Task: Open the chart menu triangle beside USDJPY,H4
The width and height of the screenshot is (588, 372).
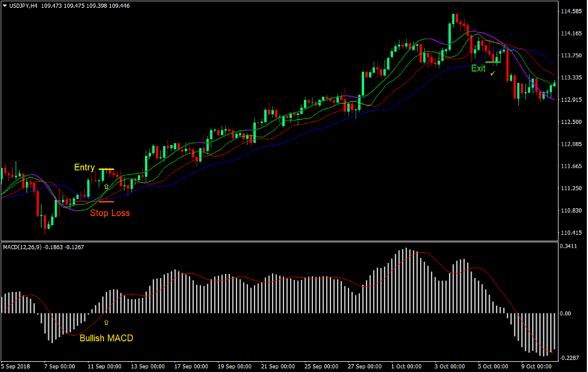Action: pos(5,5)
